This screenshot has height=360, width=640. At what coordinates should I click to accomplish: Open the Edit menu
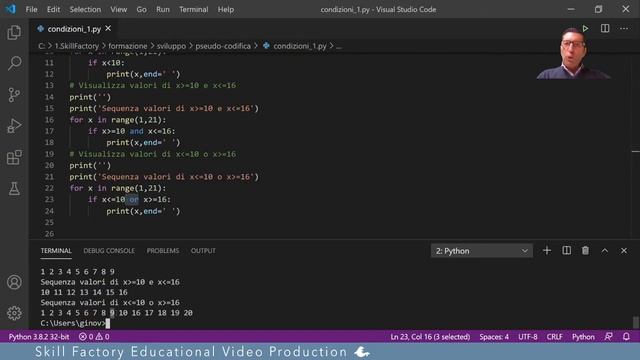(53, 9)
